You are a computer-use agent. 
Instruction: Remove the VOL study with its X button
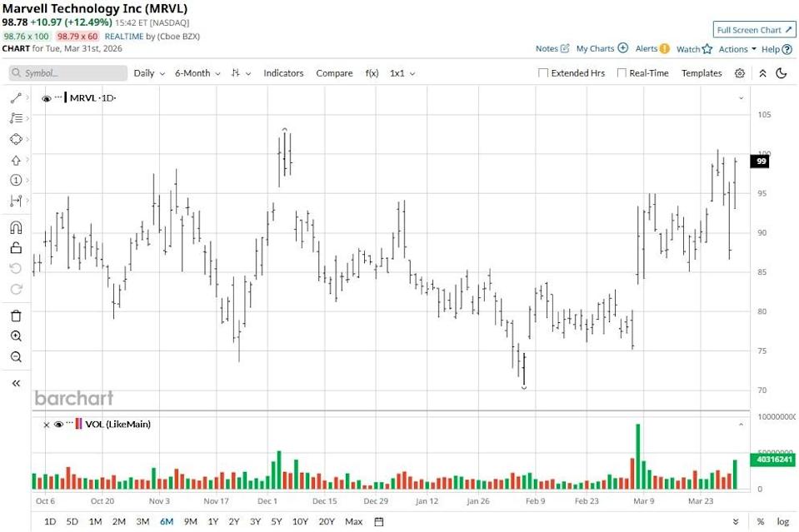click(x=47, y=425)
